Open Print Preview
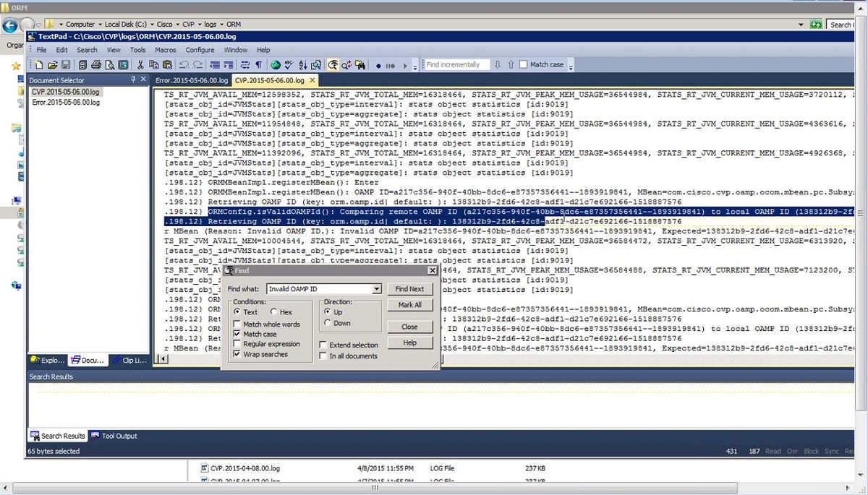The image size is (868, 495). pos(110,65)
